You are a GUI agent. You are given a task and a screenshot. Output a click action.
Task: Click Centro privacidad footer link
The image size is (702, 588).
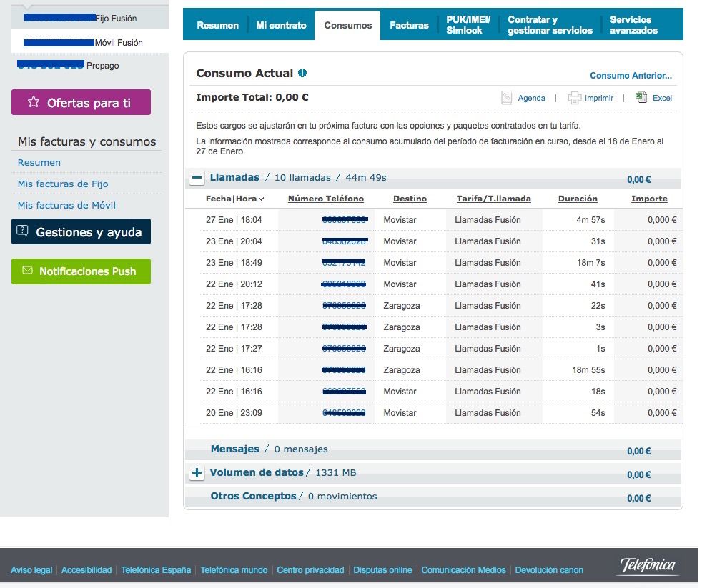[310, 570]
